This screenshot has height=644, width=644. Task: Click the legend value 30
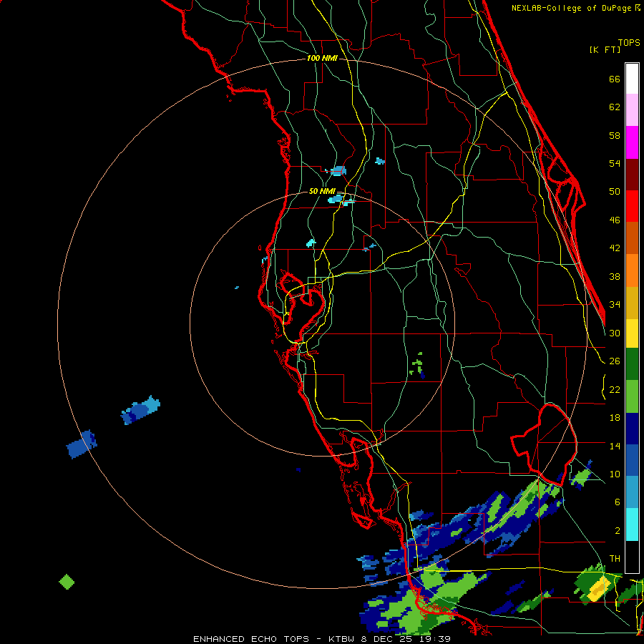pos(615,333)
